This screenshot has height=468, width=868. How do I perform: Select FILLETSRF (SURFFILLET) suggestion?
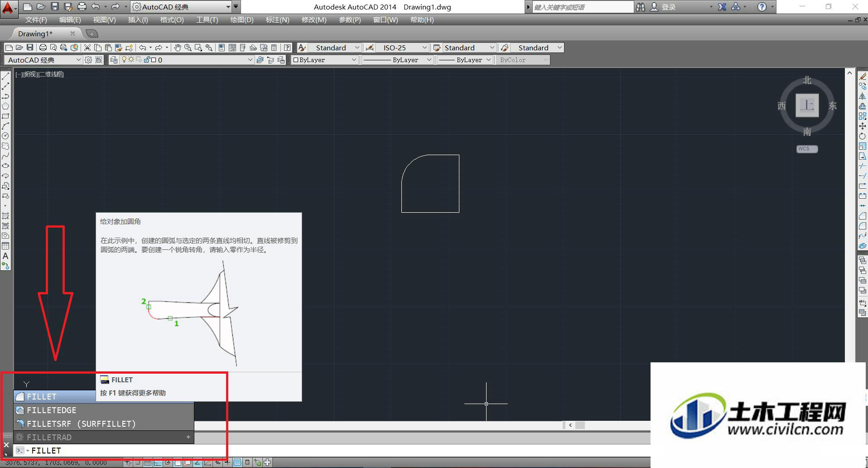point(104,424)
